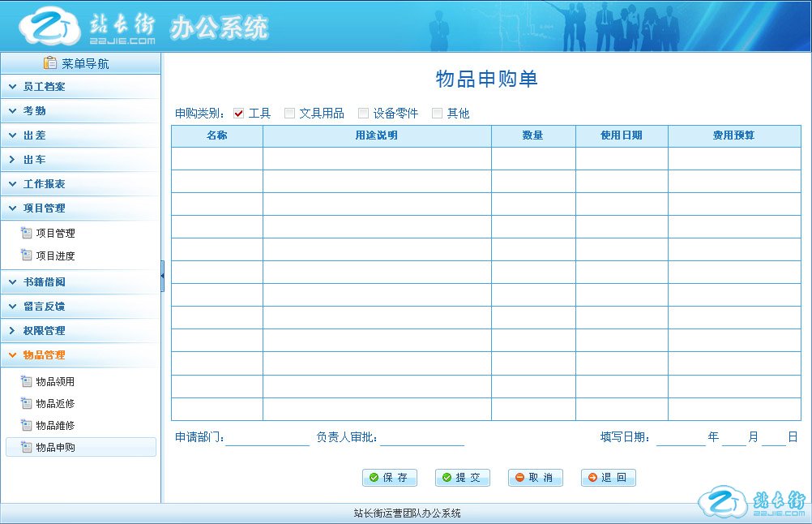Enable the 设备零件 checkbox
812x524 pixels.
pos(363,114)
